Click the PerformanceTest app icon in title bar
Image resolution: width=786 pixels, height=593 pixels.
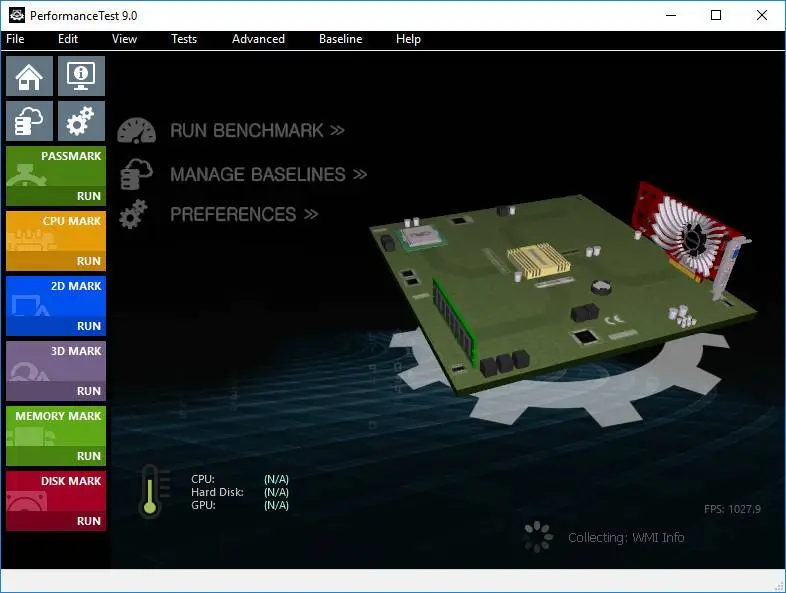pyautogui.click(x=17, y=15)
